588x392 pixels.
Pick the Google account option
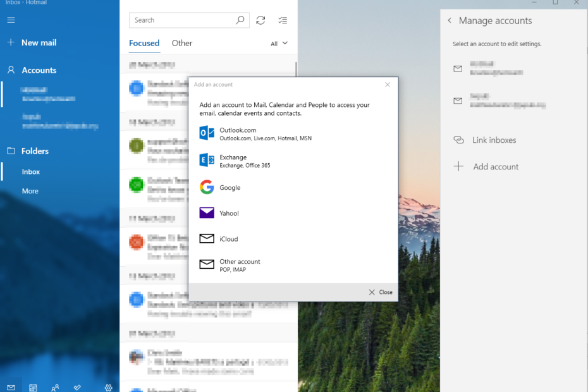click(x=220, y=187)
